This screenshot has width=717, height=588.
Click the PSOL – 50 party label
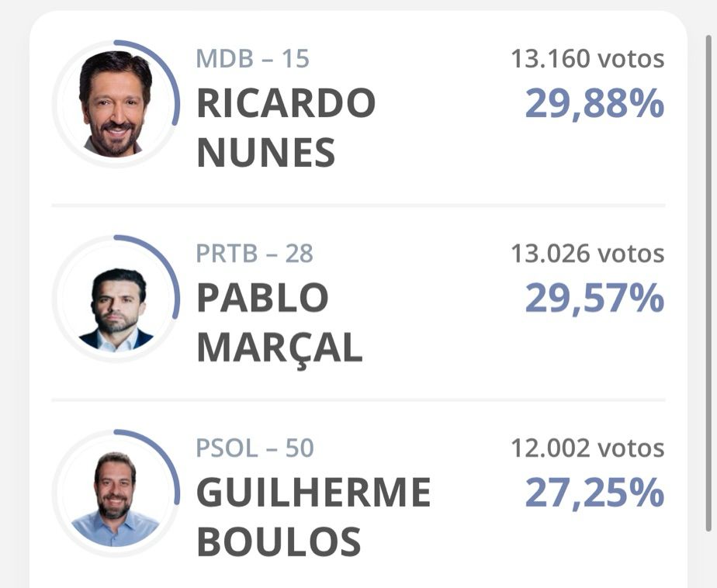[x=255, y=448]
